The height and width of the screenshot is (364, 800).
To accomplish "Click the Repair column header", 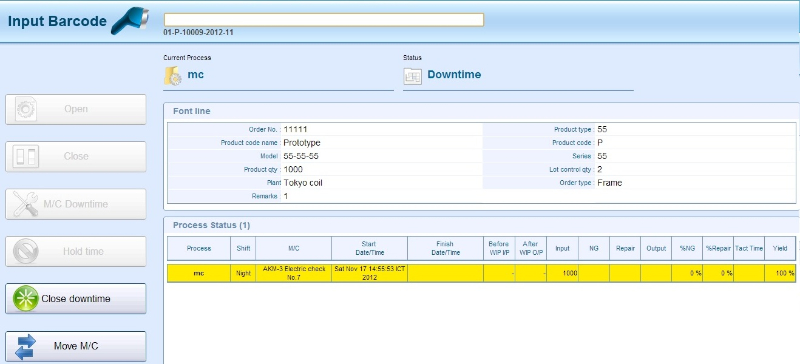I will coord(625,249).
